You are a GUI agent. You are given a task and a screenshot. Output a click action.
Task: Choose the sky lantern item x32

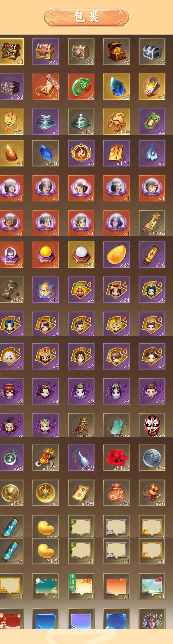click(x=12, y=122)
